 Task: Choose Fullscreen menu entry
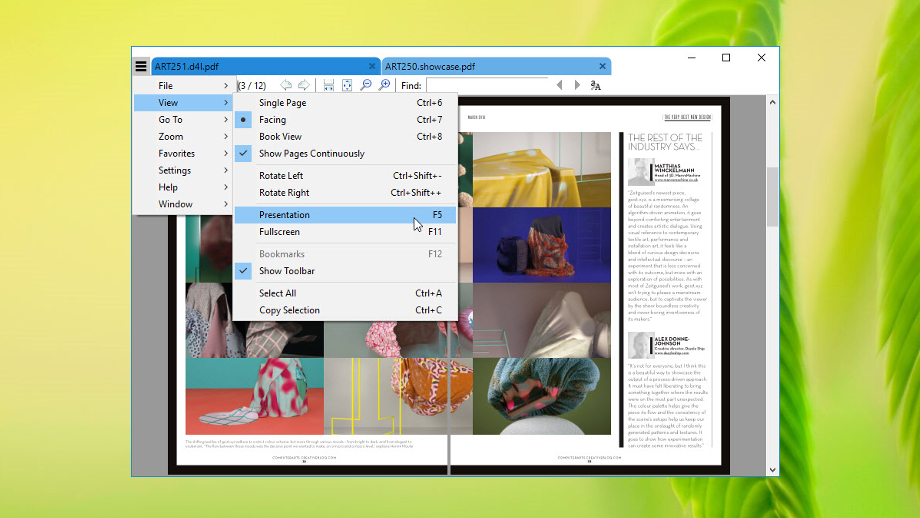pos(345,232)
